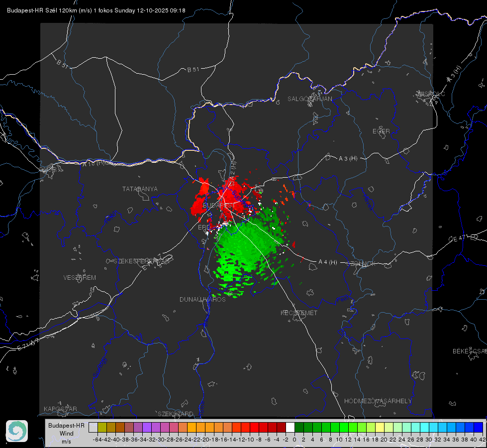Click the KAPOSVÁR city label
The height and width of the screenshot is (448, 487).
click(60, 409)
